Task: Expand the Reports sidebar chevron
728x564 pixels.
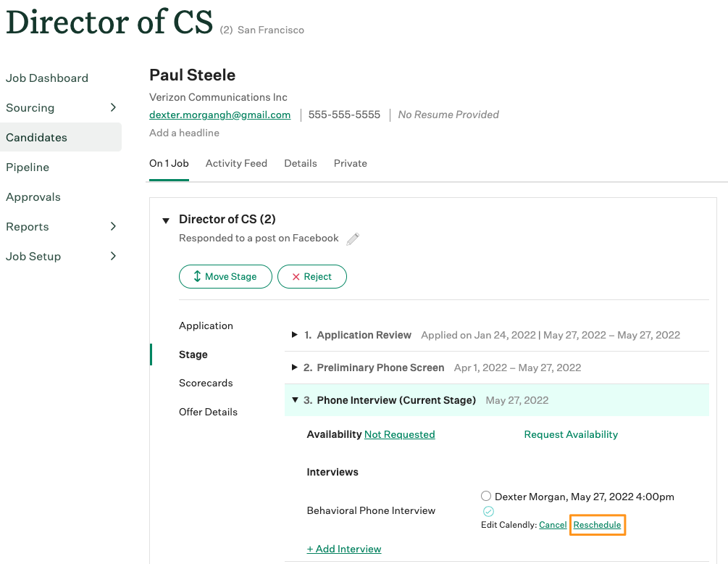Action: click(113, 226)
